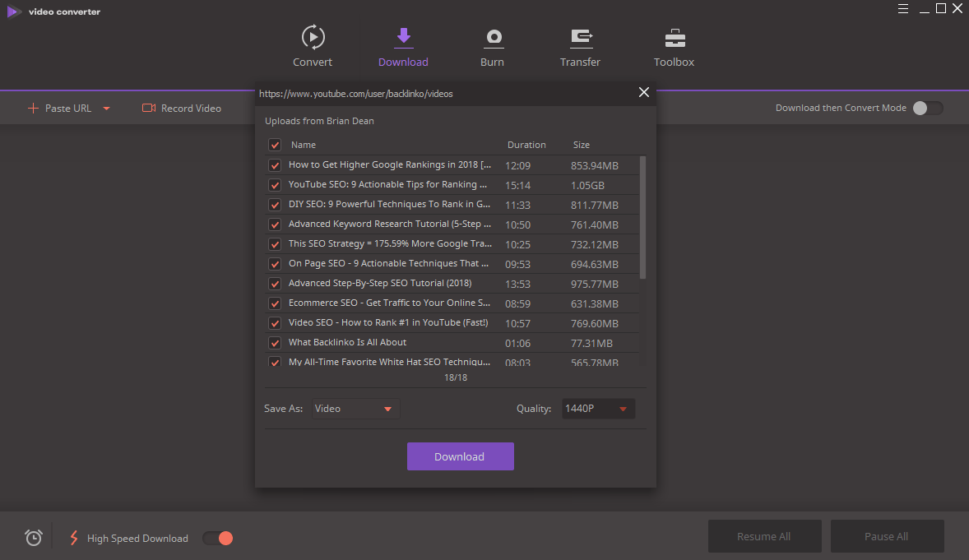The image size is (969, 560).
Task: Toggle the High Speed Download switch
Action: (x=218, y=539)
